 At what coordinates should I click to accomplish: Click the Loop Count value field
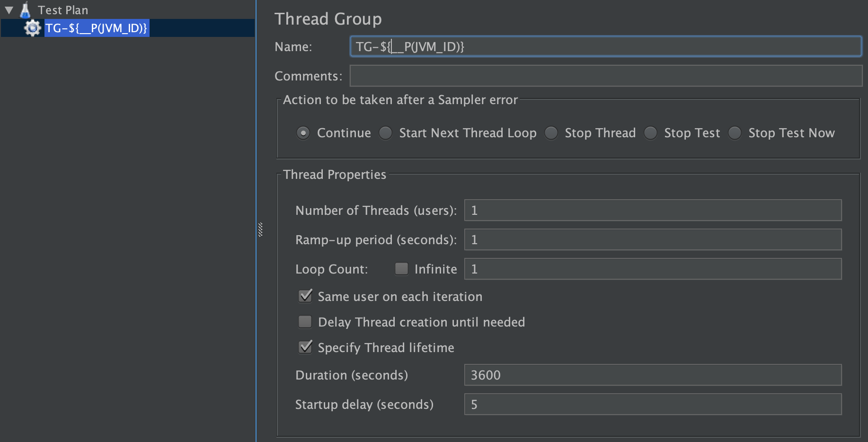pos(652,269)
